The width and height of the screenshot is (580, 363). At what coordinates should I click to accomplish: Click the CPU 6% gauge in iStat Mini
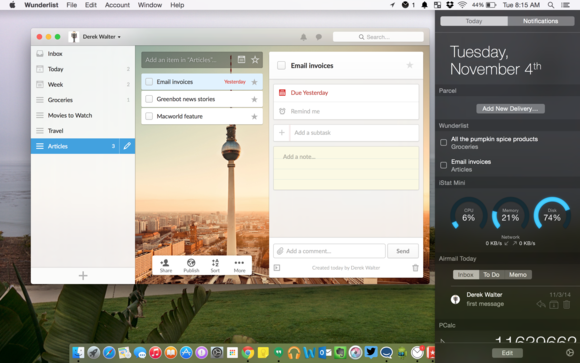tap(468, 215)
